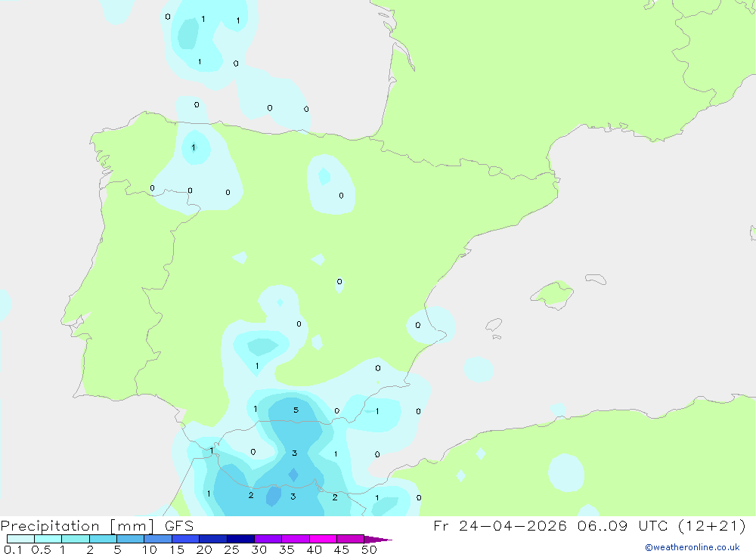Click the 35–40 mm violet legend swatch
Screen dimensions: 756x554
(x=296, y=539)
